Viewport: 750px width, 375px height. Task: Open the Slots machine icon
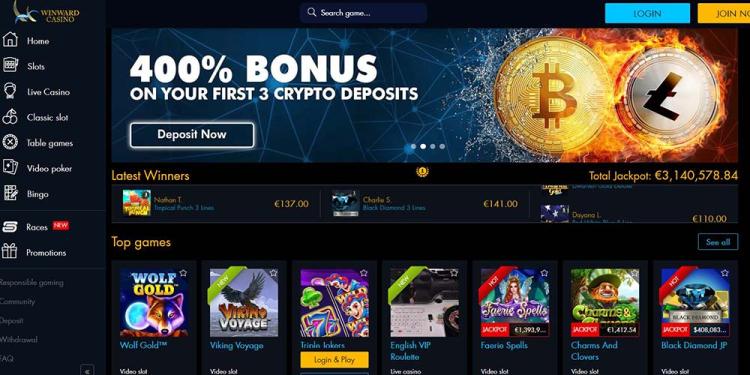coord(10,65)
